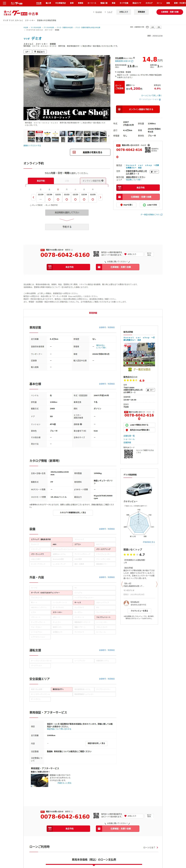The width and height of the screenshot is (186, 868).
Task: Click ローンご利用時 red label
Action: 120,87
